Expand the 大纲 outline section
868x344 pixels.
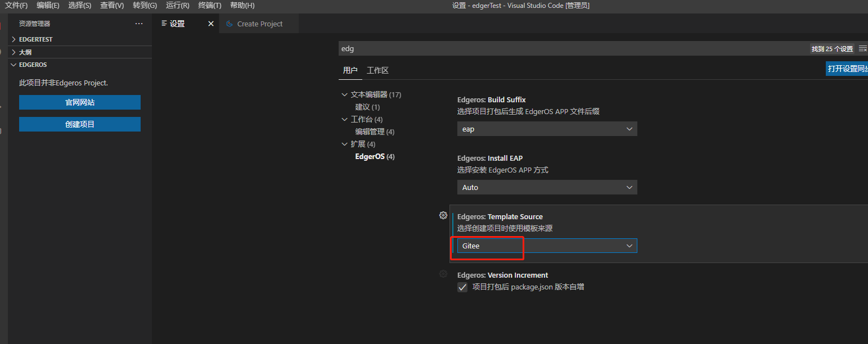(x=80, y=52)
